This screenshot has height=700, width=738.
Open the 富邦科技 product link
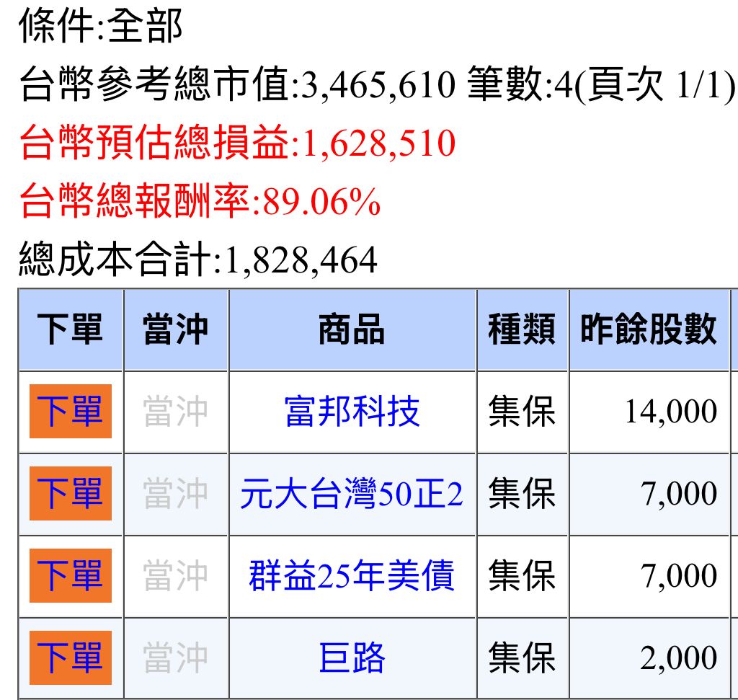[x=352, y=412]
